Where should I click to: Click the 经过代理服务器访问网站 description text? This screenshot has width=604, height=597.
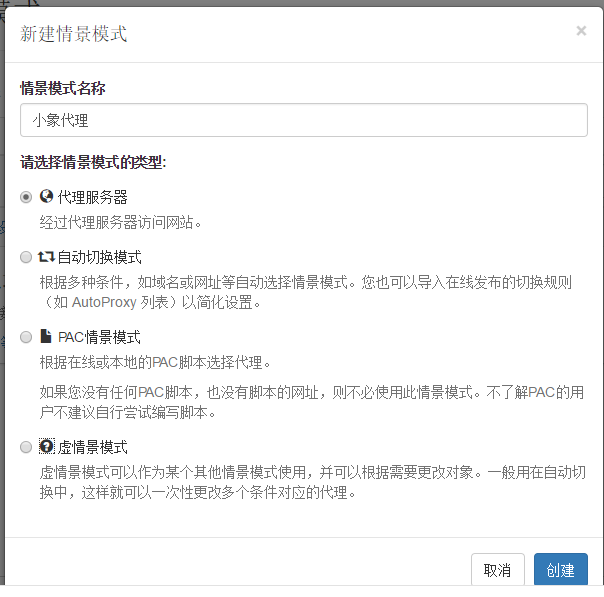[121, 222]
